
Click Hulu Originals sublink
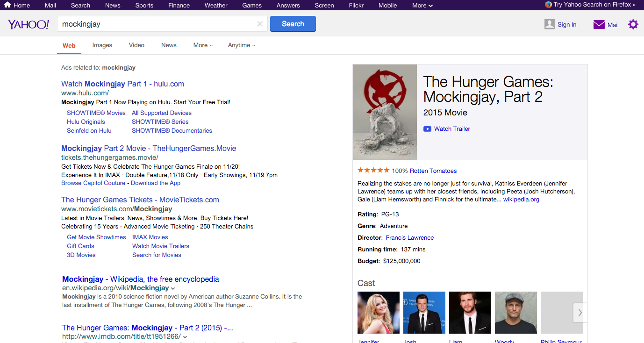coord(86,122)
